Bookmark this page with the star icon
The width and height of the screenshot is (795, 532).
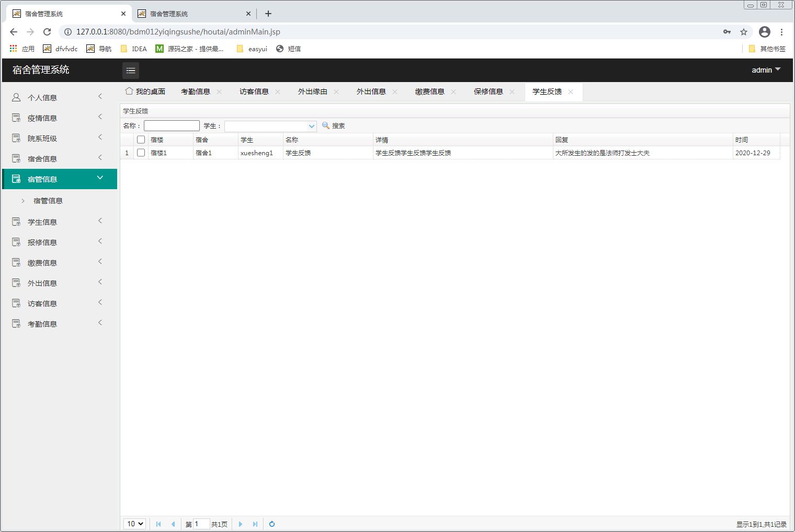coord(744,32)
